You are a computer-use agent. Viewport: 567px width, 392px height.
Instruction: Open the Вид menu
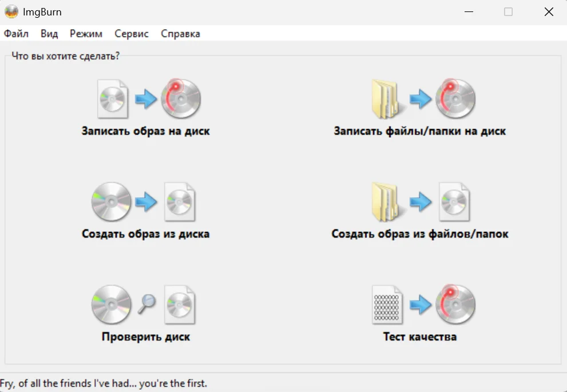(x=49, y=34)
